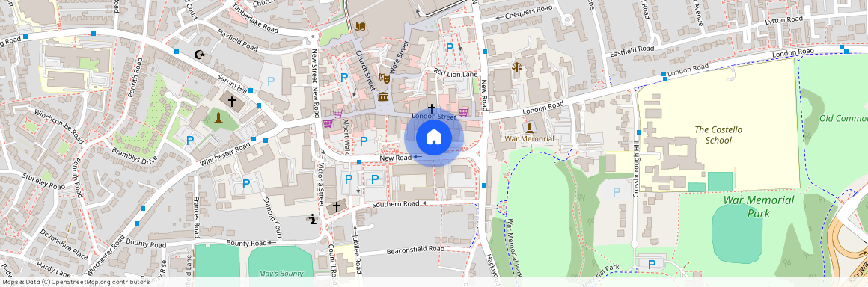Viewport: 868px width, 287px height.
Task: Select parking icon left of Church Street
Action: 344,78
